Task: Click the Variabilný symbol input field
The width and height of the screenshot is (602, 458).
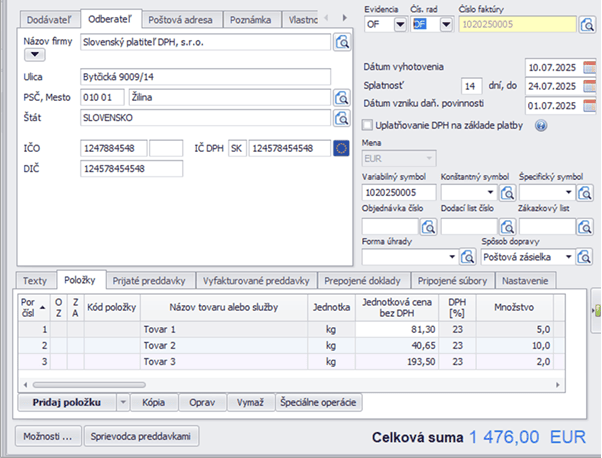Action: pos(398,192)
